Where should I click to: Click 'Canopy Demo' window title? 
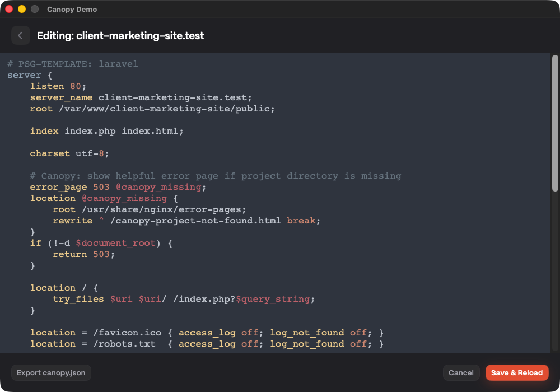pos(72,10)
